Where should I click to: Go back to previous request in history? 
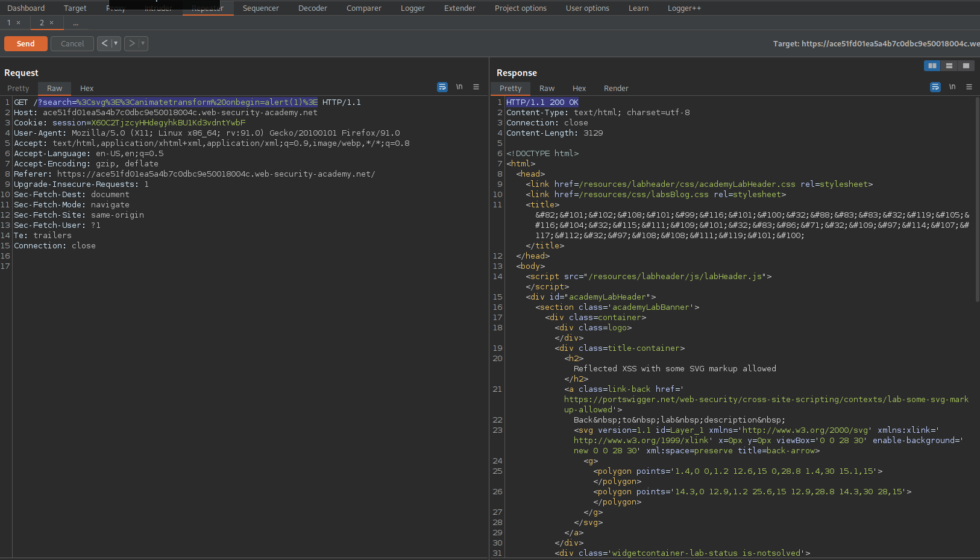click(x=104, y=43)
